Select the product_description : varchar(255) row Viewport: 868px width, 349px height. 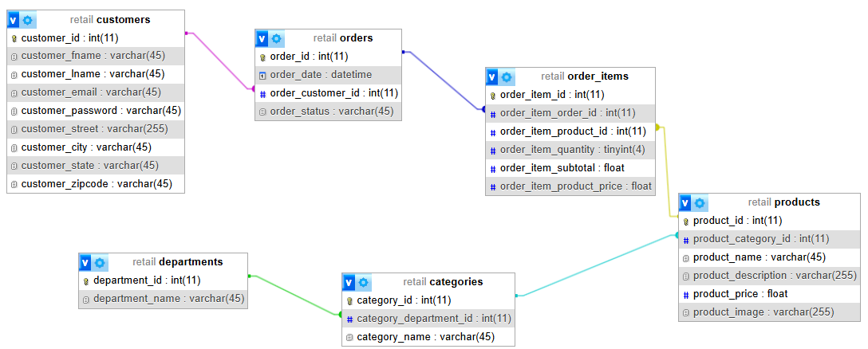(x=769, y=276)
